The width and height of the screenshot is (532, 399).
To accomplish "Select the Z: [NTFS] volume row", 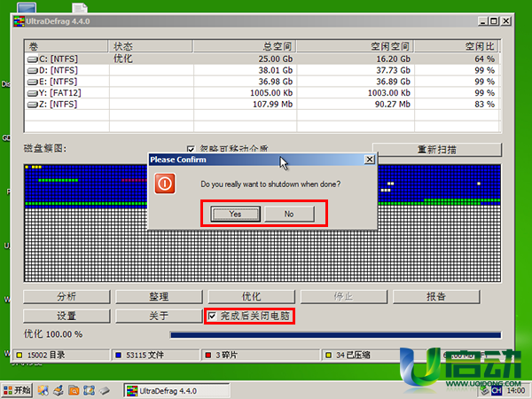I will pos(262,104).
